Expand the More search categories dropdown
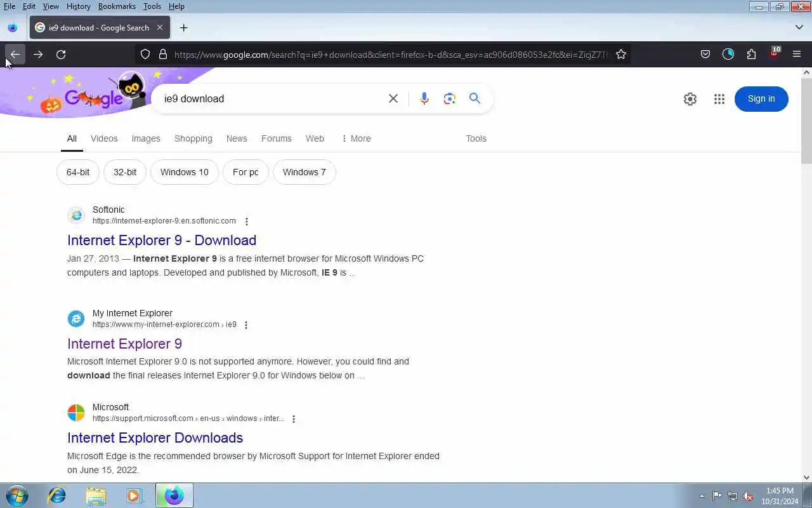This screenshot has height=508, width=812. point(356,138)
